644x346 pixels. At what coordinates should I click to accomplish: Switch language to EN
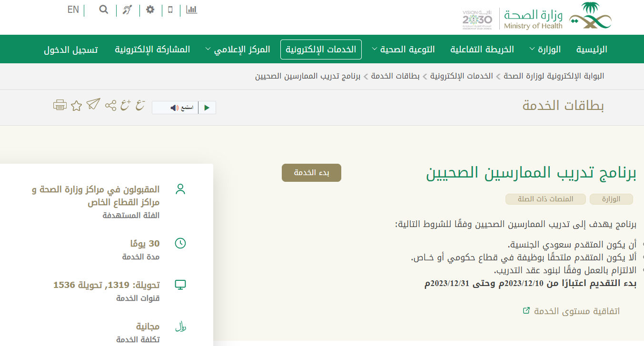73,10
